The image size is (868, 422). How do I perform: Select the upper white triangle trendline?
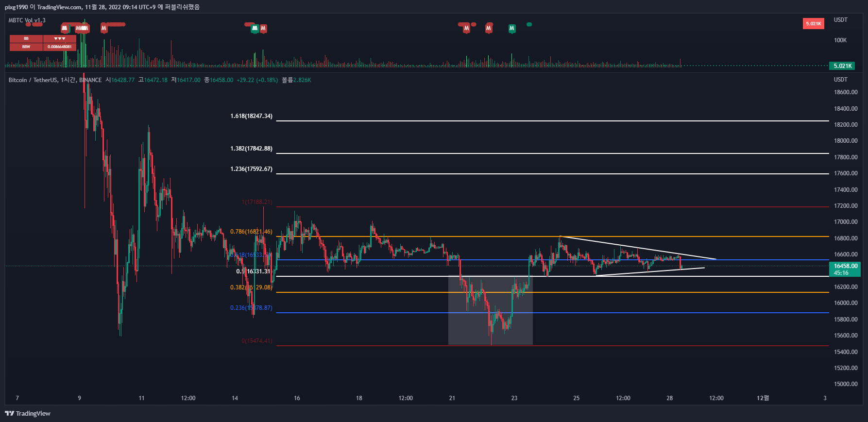point(637,248)
